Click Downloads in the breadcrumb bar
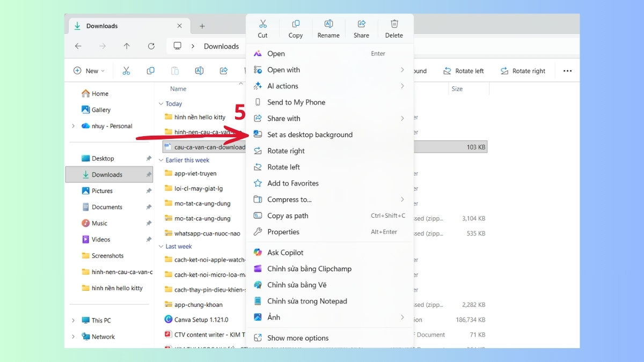 (221, 46)
